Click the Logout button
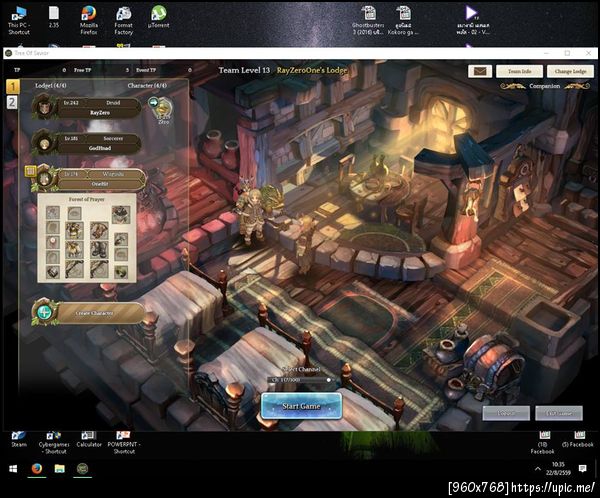 pos(506,413)
